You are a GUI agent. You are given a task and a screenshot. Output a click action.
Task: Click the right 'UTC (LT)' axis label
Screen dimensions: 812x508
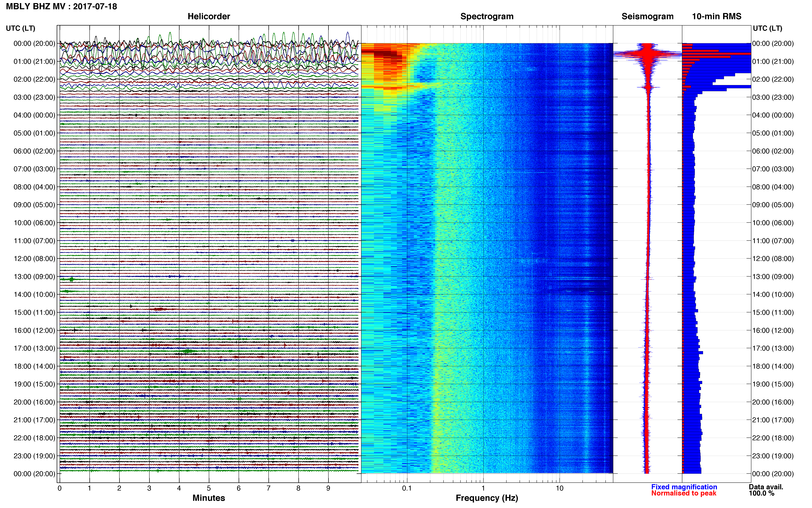click(x=767, y=28)
